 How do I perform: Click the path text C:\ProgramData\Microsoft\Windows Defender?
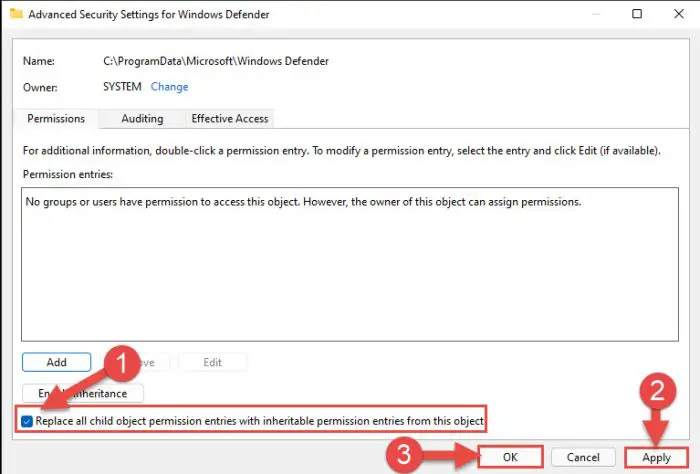tap(216, 61)
